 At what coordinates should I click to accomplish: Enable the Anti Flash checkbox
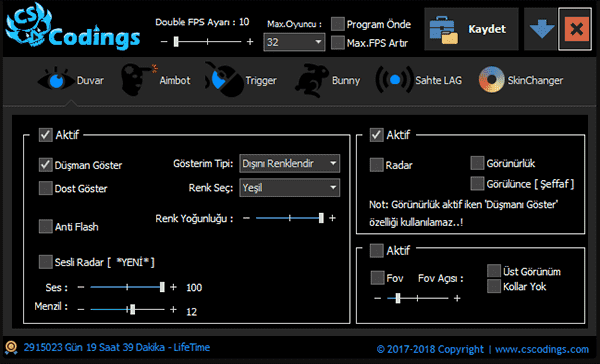click(46, 226)
